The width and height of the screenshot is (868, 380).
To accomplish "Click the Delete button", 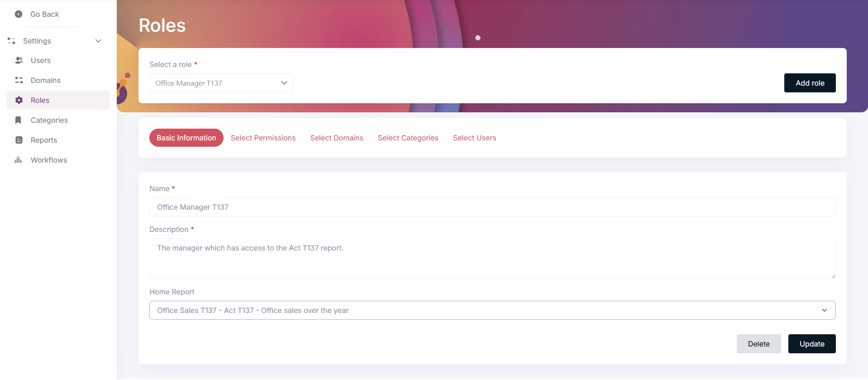I will coord(758,344).
